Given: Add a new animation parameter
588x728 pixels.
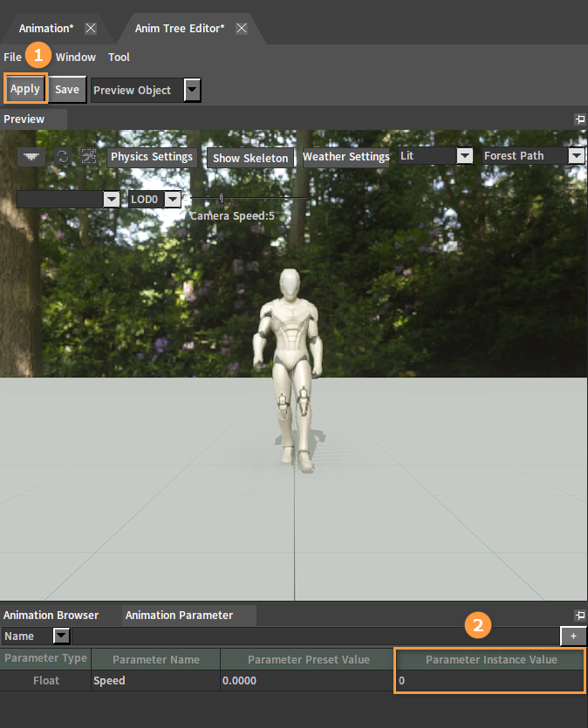Looking at the screenshot, I should 573,636.
